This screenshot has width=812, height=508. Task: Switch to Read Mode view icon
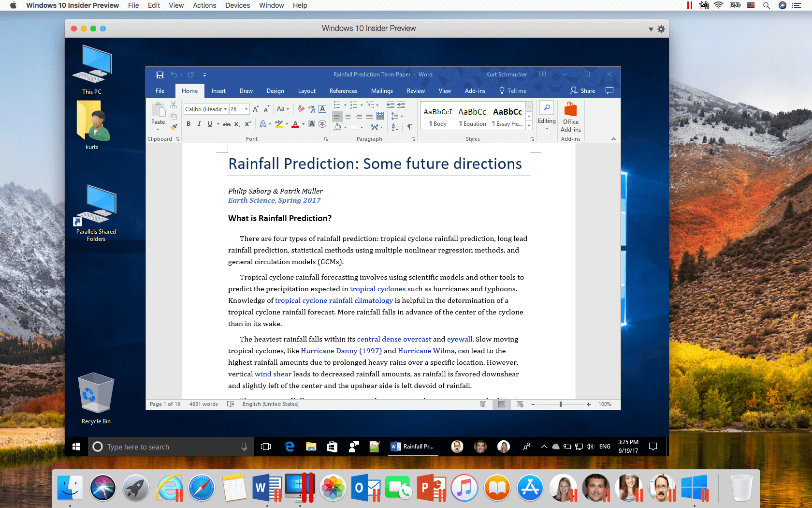pyautogui.click(x=483, y=404)
